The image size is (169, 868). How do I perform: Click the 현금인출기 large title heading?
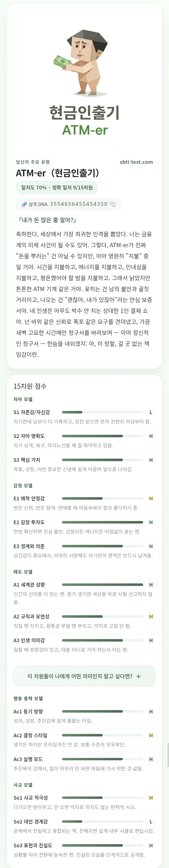click(x=84, y=113)
